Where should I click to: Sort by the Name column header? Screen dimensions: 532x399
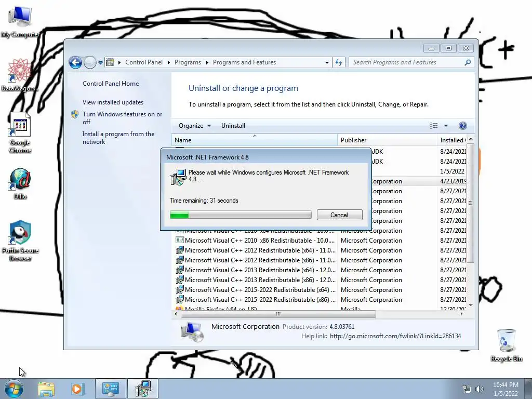click(255, 140)
